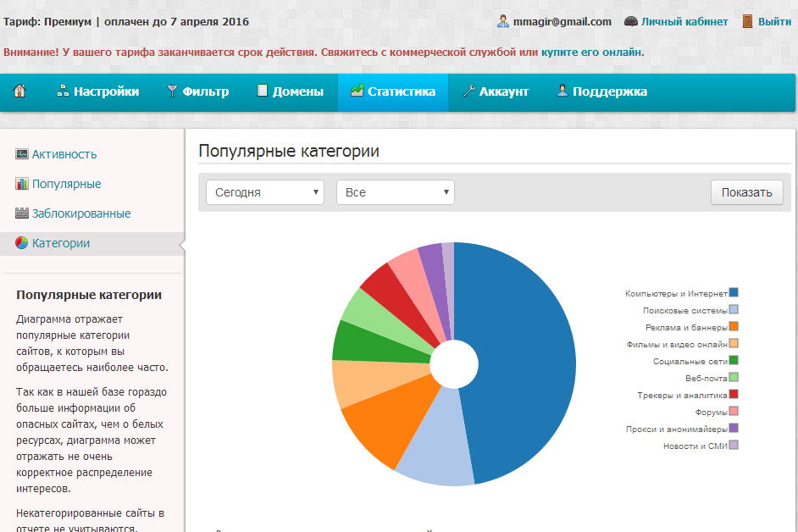Click the Форумы legend swatch

(734, 411)
